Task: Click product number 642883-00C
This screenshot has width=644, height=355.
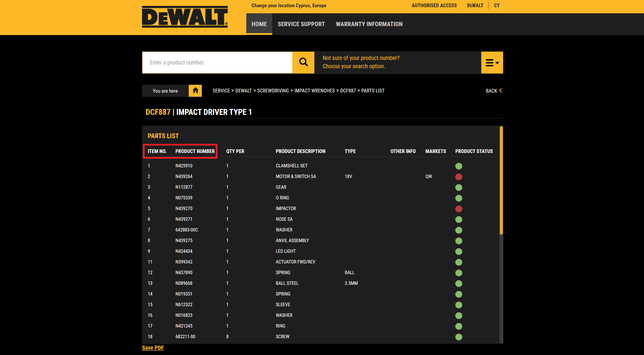Action: click(187, 230)
